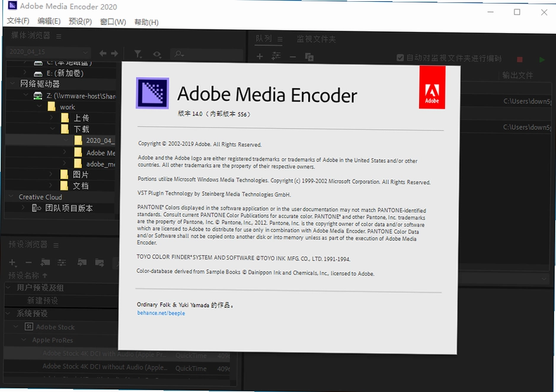This screenshot has height=392, width=556.
Task: Open the 预设(P) menu
Action: click(80, 21)
